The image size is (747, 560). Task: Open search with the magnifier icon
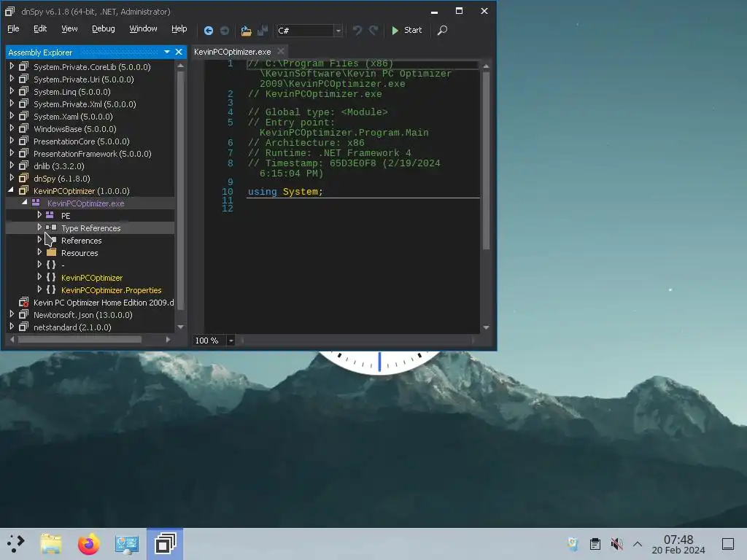[x=443, y=31]
